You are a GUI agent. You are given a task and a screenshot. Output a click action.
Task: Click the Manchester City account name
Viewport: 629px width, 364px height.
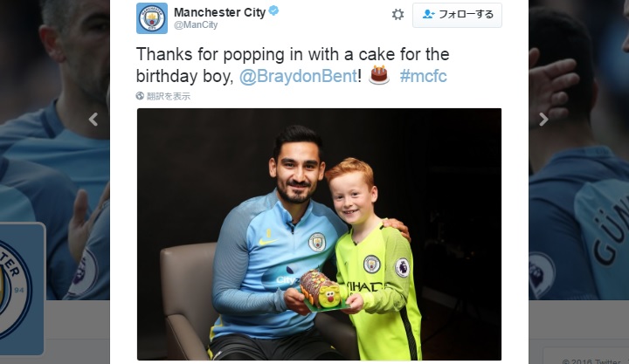click(x=220, y=12)
